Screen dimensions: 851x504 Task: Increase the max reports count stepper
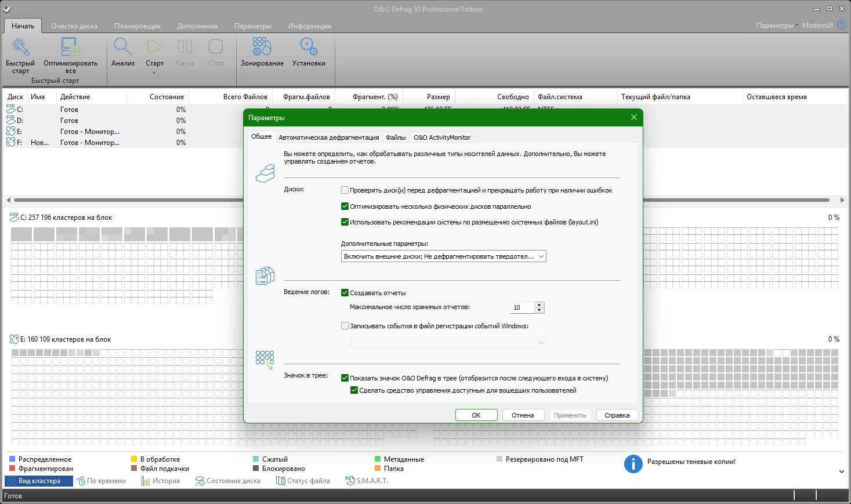[539, 304]
